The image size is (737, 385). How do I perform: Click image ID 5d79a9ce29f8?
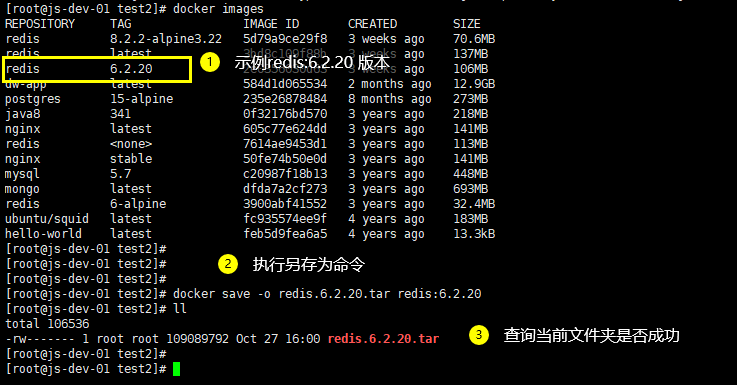point(285,39)
